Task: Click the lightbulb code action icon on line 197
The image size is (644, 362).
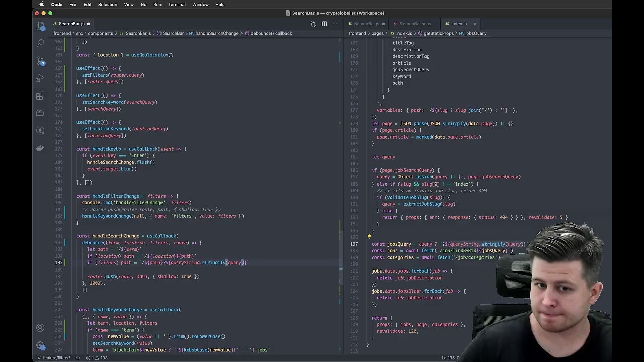Action: pos(369,237)
